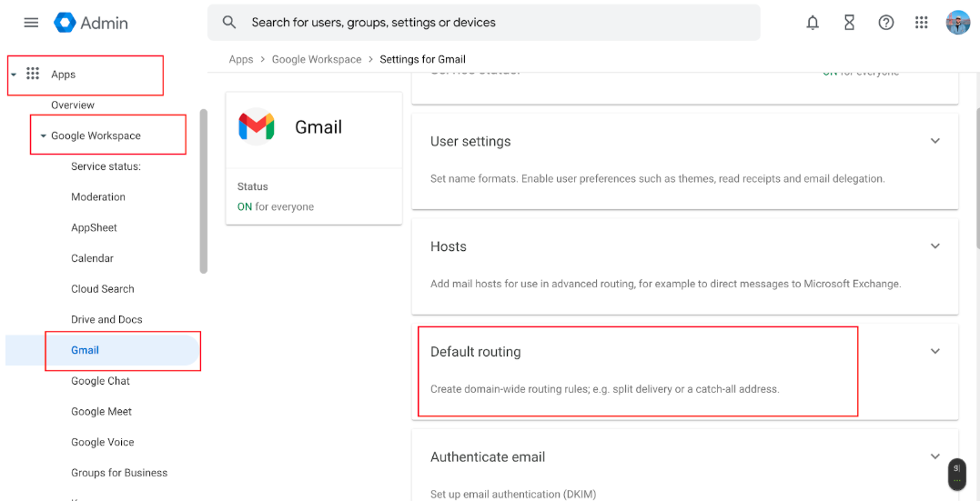Open AppSheet settings in sidebar
980x501 pixels.
94,227
